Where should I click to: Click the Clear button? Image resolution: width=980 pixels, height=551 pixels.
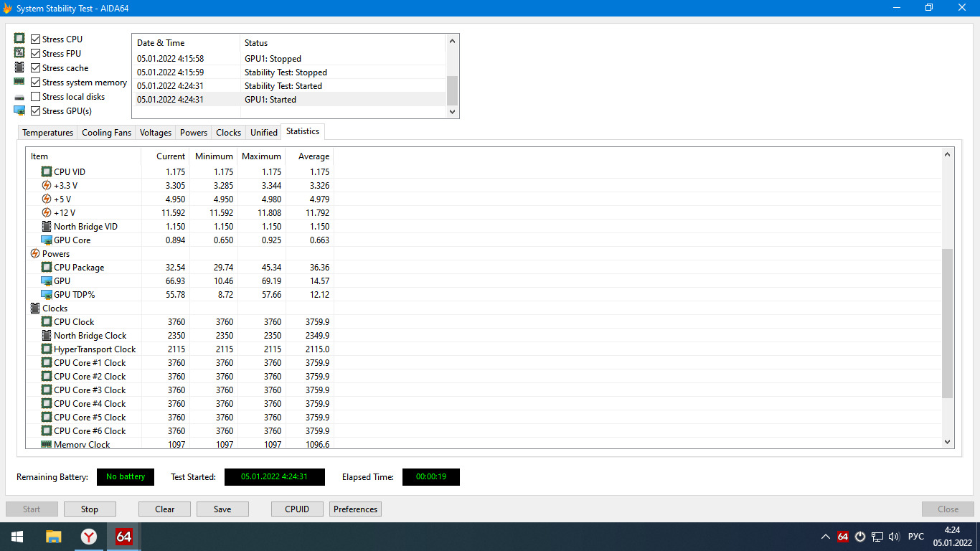(x=165, y=509)
